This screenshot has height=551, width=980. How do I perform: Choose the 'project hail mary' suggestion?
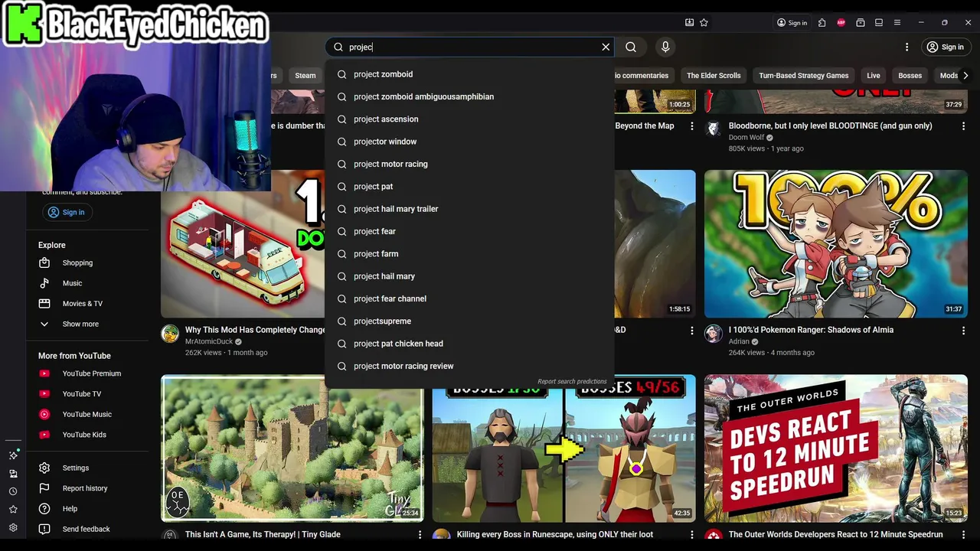(469, 276)
